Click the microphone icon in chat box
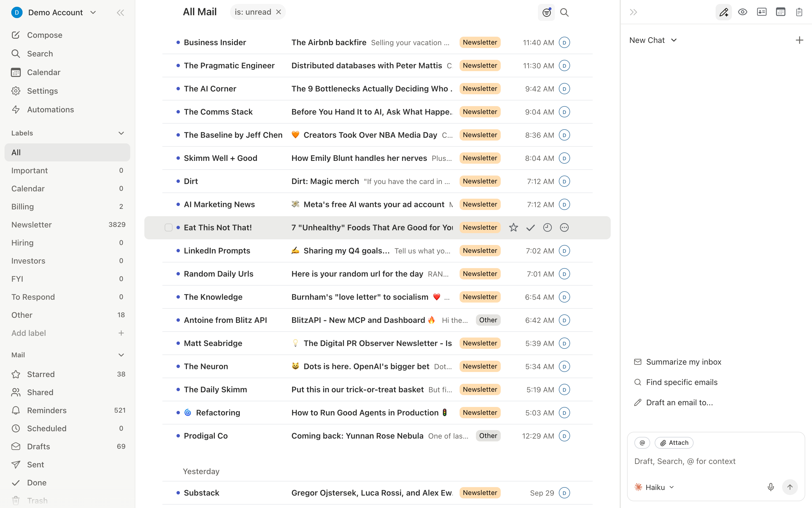812x508 pixels. coord(771,487)
